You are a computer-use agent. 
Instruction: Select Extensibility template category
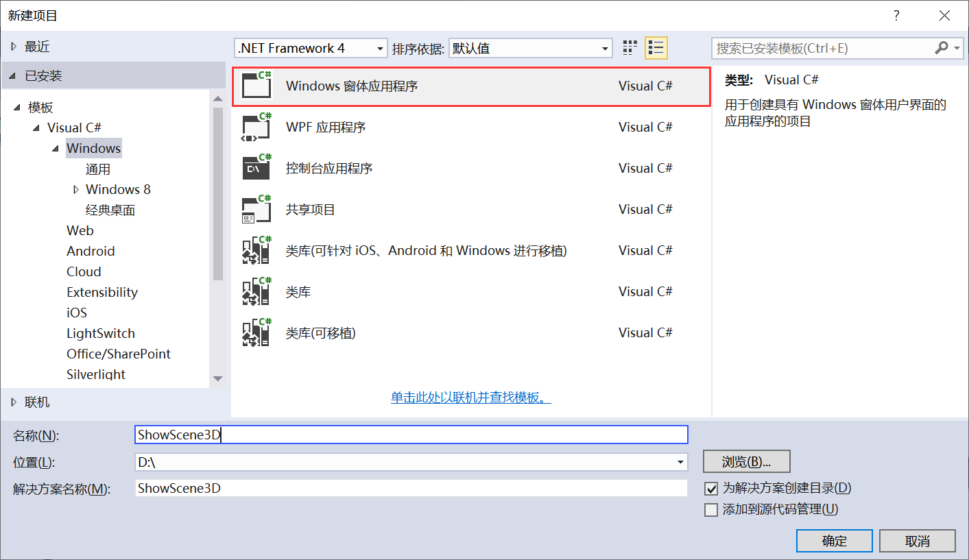click(x=102, y=292)
